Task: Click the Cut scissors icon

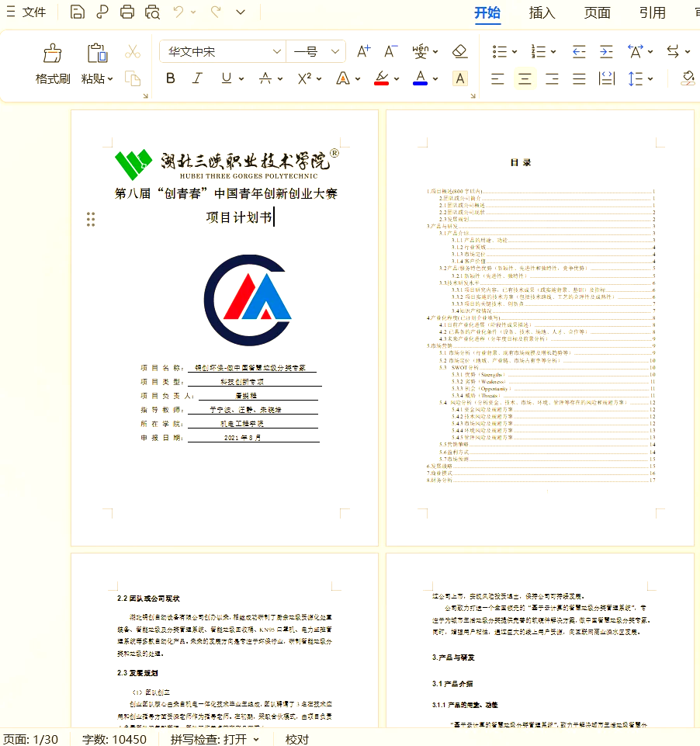Action: (133, 51)
